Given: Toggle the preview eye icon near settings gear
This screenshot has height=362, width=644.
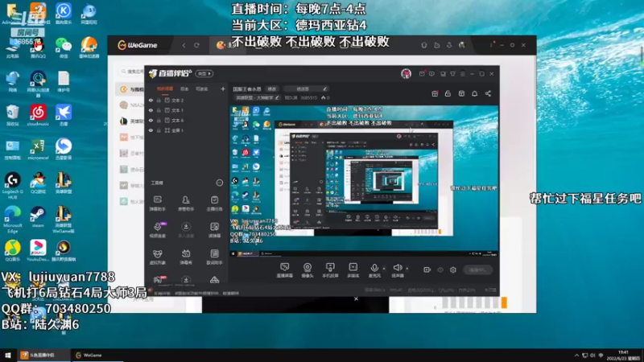Looking at the screenshot, I should pyautogui.click(x=440, y=269).
